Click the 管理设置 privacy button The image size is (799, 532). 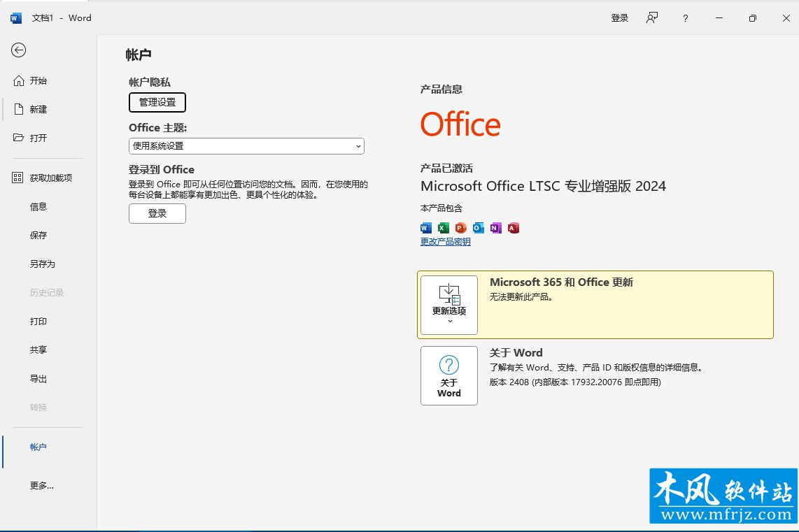[157, 102]
